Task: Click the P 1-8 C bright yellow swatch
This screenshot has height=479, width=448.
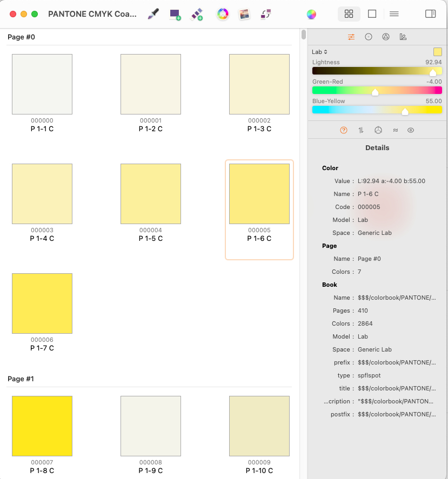Action: [42, 426]
